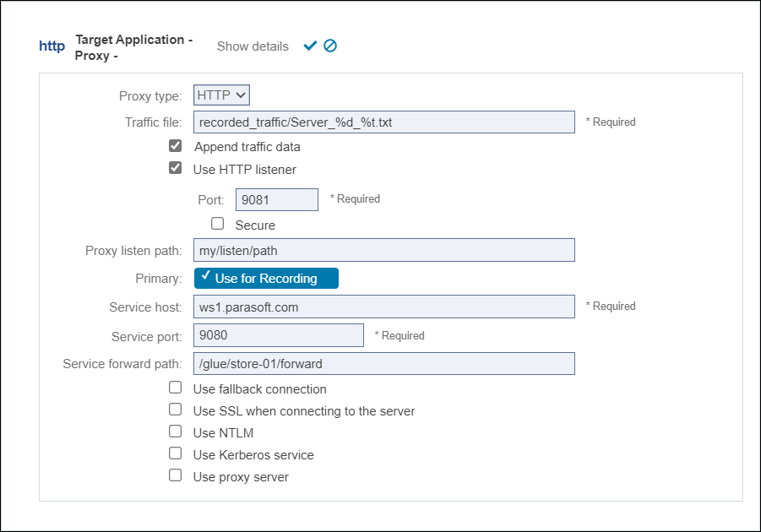This screenshot has height=532, width=761.
Task: Enable Use SSL when connecting checkbox
Action: click(x=175, y=410)
